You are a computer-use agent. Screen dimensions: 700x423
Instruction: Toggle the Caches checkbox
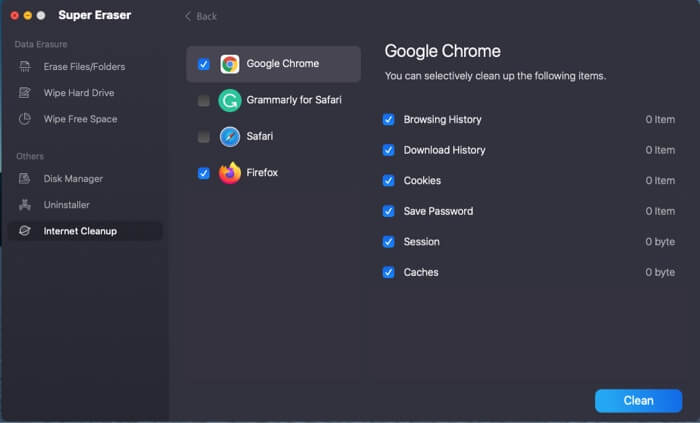pos(388,272)
